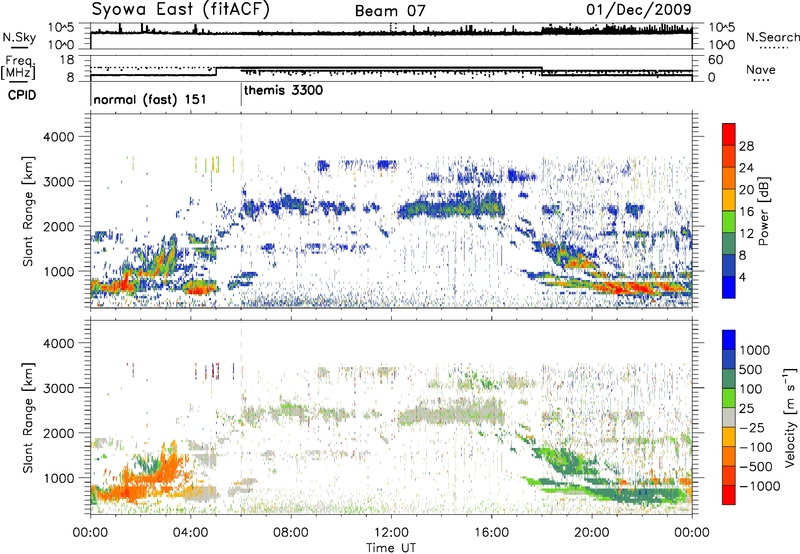The height and width of the screenshot is (554, 800).
Task: Click the '16' tick on power colorbar
Action: [x=746, y=212]
